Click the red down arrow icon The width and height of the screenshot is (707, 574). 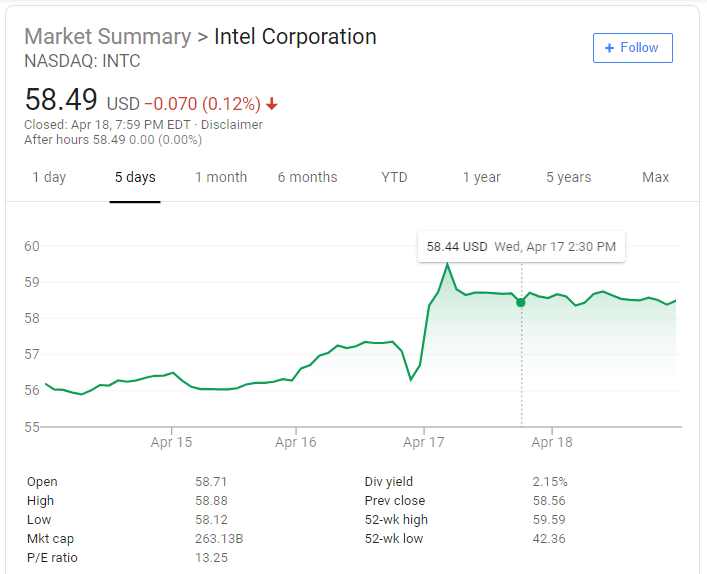(x=272, y=104)
